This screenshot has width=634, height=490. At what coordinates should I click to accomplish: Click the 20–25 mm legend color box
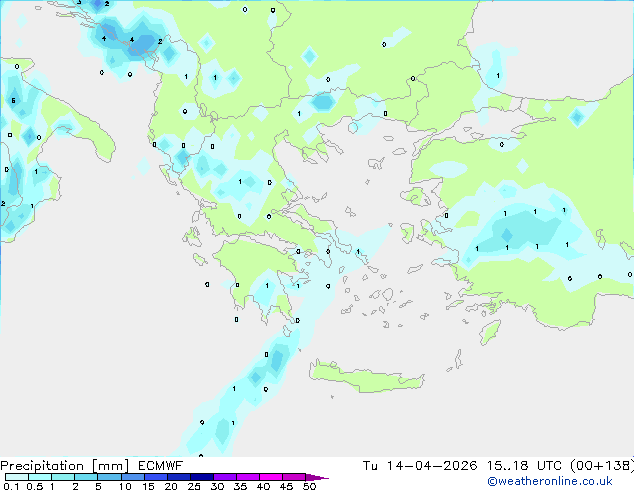click(179, 477)
